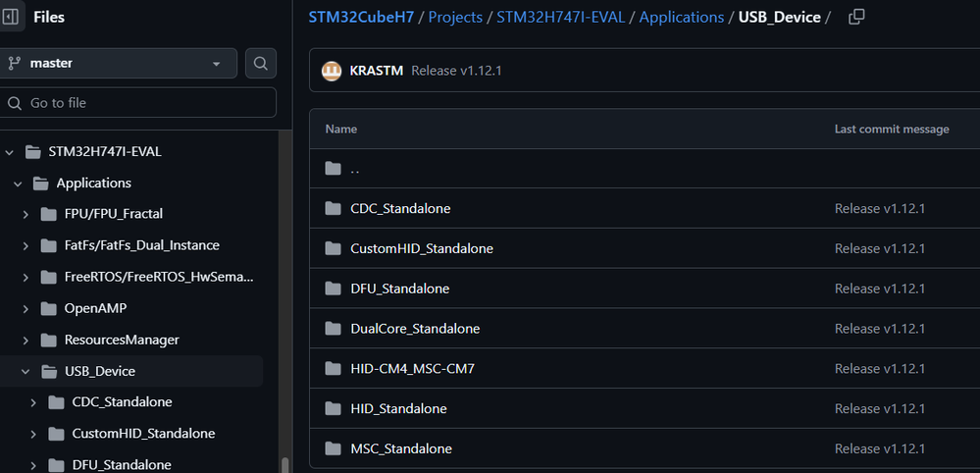Click the search magnifier icon button
This screenshot has width=980, height=473.
click(x=261, y=64)
